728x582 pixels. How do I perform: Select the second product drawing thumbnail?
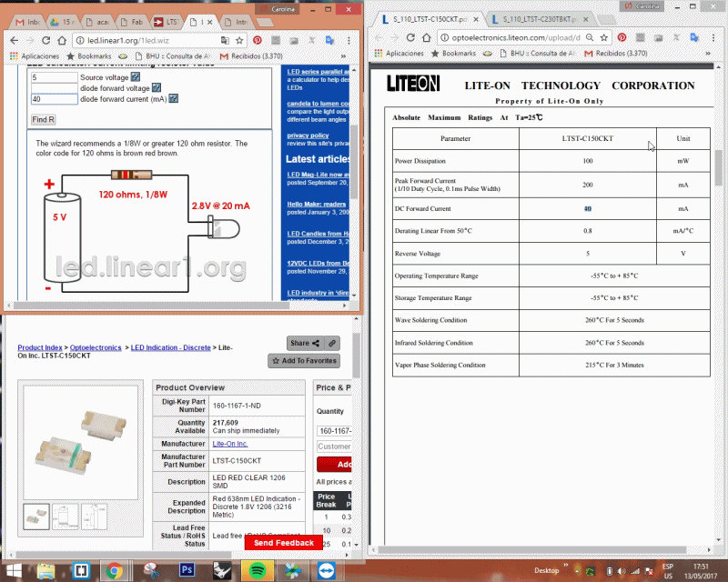point(65,517)
